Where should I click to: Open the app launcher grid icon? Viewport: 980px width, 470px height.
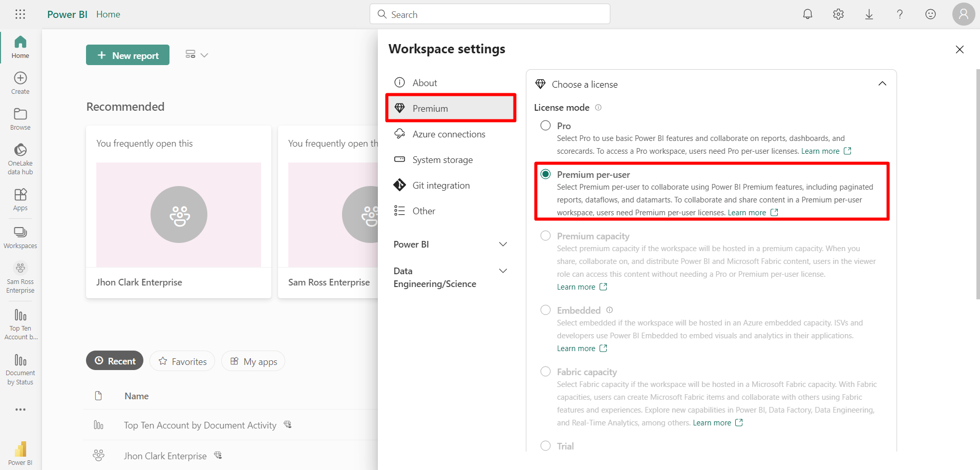(x=20, y=14)
